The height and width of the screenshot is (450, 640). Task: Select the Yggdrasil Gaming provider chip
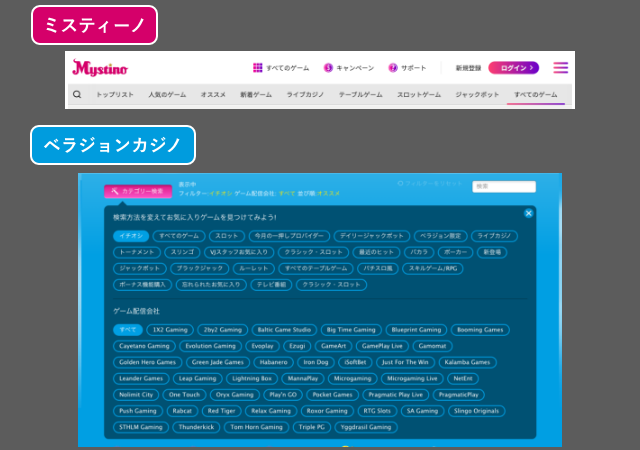pyautogui.click(x=367, y=427)
